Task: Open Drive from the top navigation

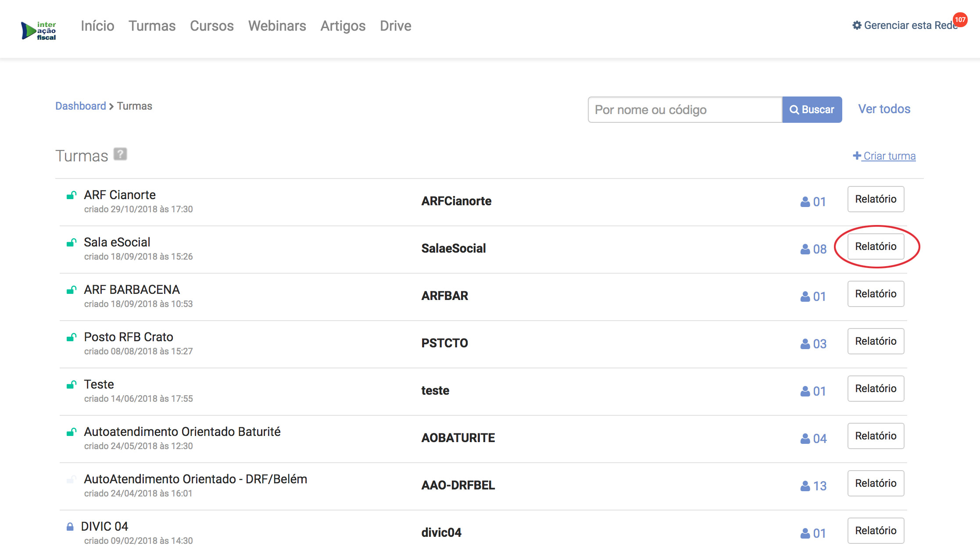Action: 395,26
